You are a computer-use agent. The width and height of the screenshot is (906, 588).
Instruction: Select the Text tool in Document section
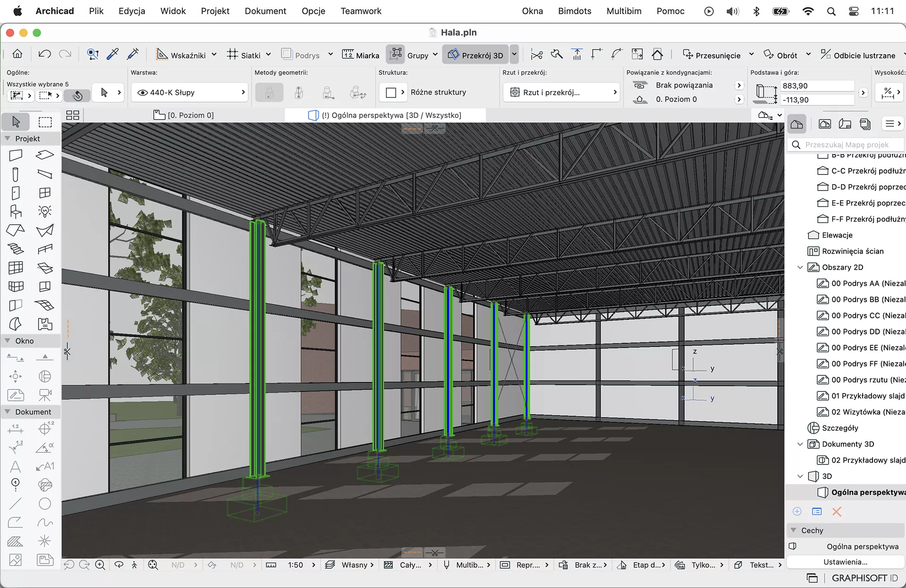coord(15,466)
